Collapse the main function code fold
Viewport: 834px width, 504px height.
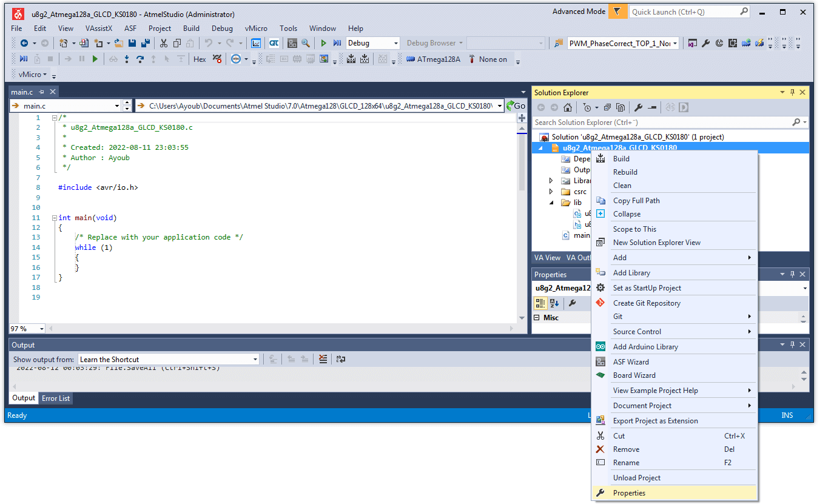pos(54,218)
